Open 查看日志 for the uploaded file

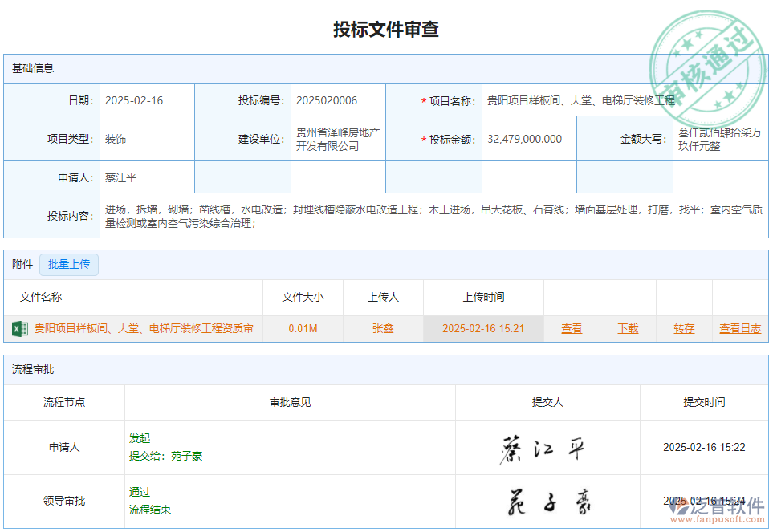point(740,328)
